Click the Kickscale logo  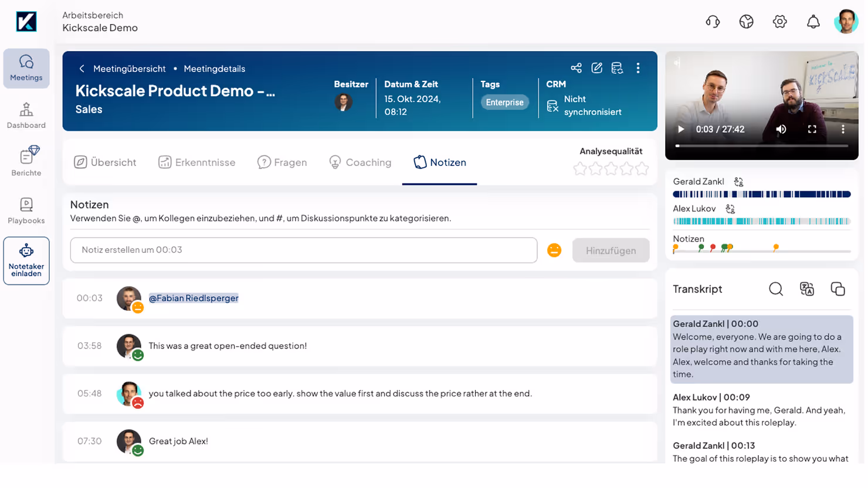tap(26, 22)
